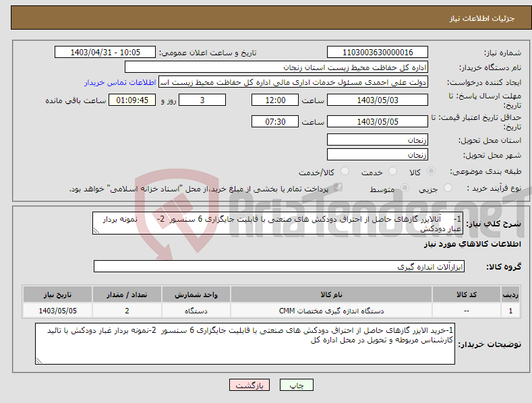The width and height of the screenshot is (532, 403).
Task: Click the نام دستگاه خریدار field
Action: (x=276, y=67)
